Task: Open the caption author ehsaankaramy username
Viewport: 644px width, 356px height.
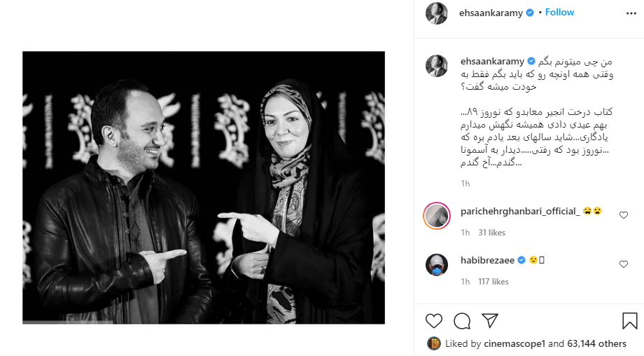Action: tap(492, 61)
